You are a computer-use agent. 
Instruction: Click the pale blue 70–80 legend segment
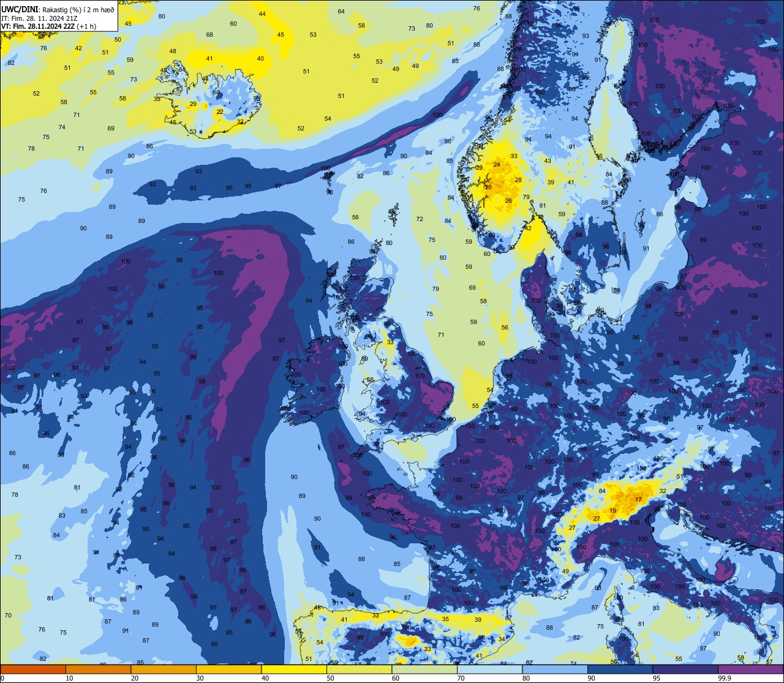tap(489, 670)
